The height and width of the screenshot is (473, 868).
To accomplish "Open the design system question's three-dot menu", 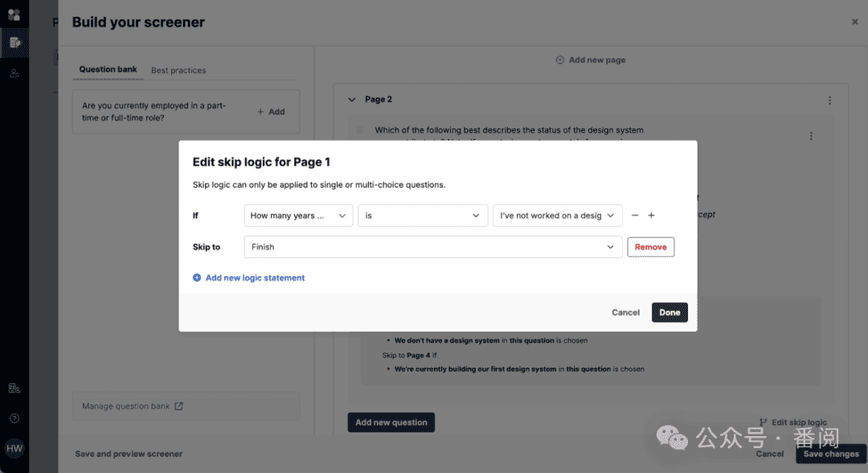I will (x=811, y=136).
